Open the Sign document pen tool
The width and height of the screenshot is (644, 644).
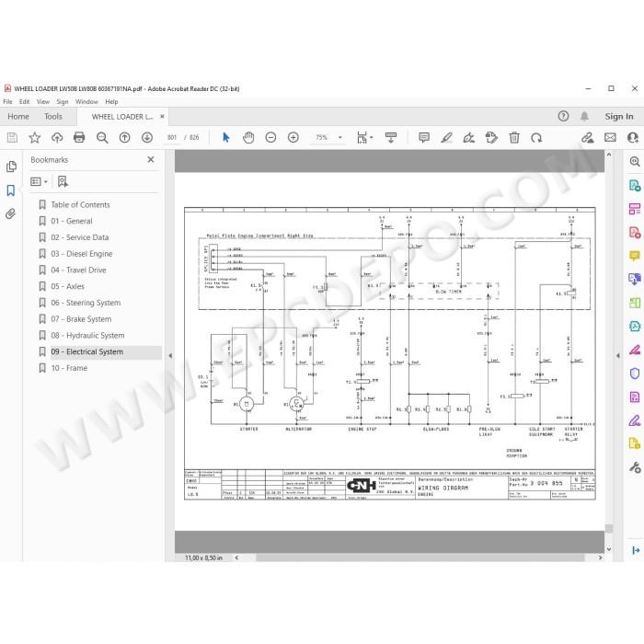469,138
